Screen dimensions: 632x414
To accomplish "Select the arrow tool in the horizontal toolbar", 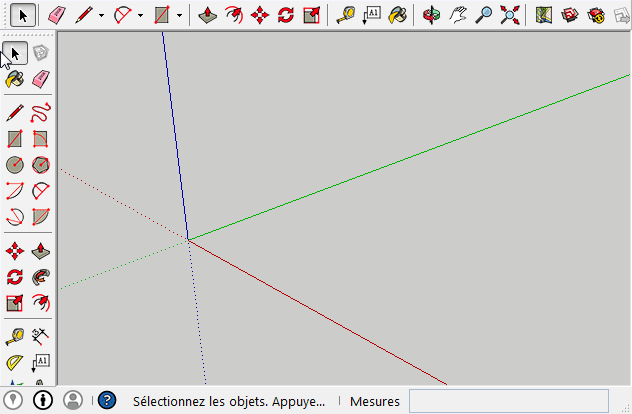I will click(x=23, y=15).
